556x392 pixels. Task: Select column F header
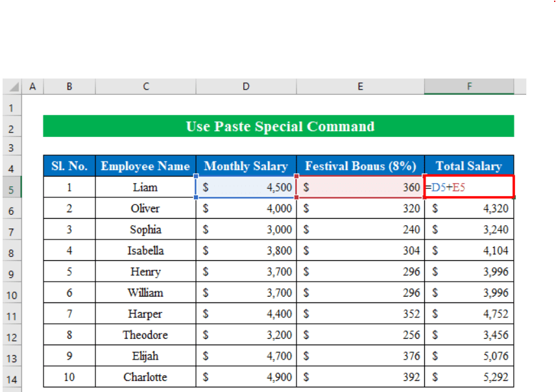[468, 86]
